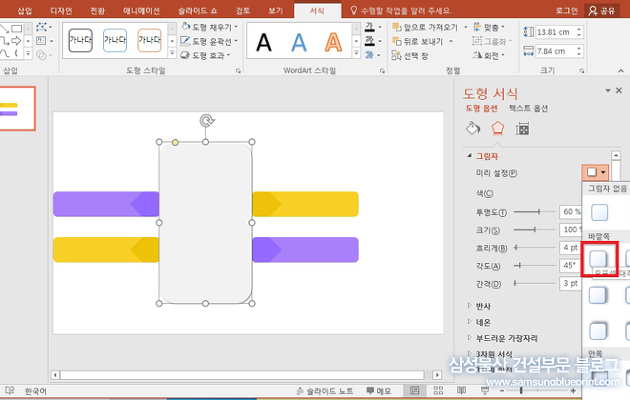The width and height of the screenshot is (630, 400).
Task: Select the curve shape in the shapes gallery
Action: (4, 53)
